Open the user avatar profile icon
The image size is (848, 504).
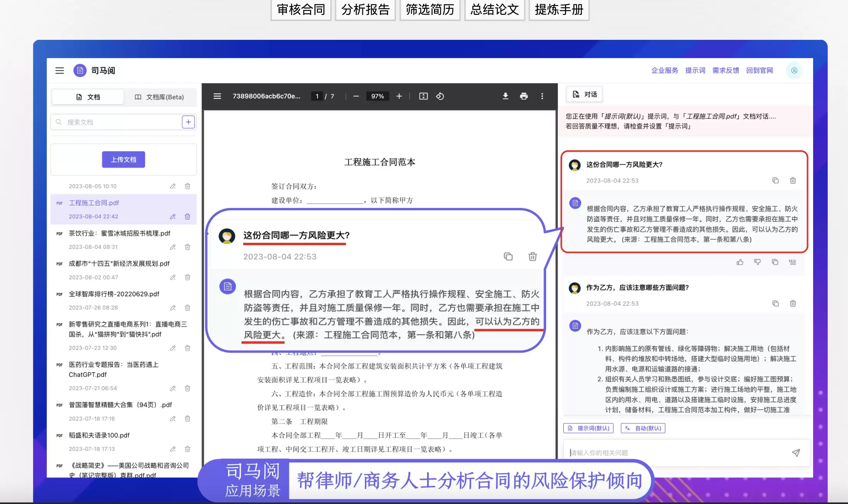click(x=794, y=70)
